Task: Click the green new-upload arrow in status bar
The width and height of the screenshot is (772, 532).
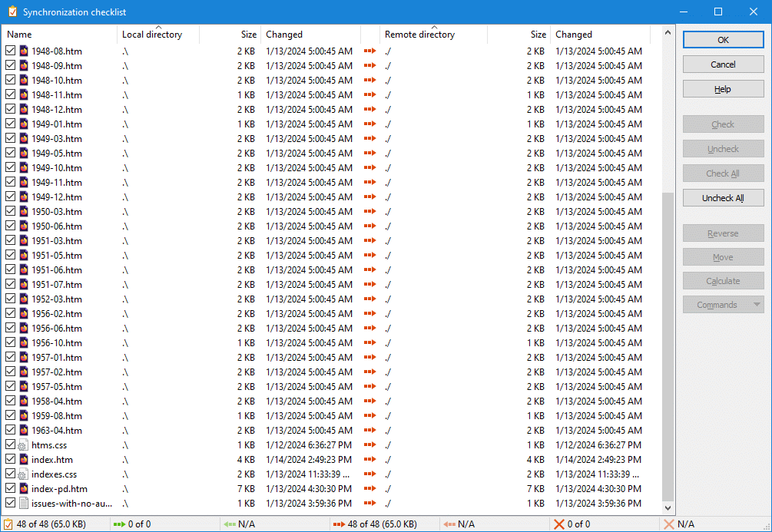Action: point(119,524)
